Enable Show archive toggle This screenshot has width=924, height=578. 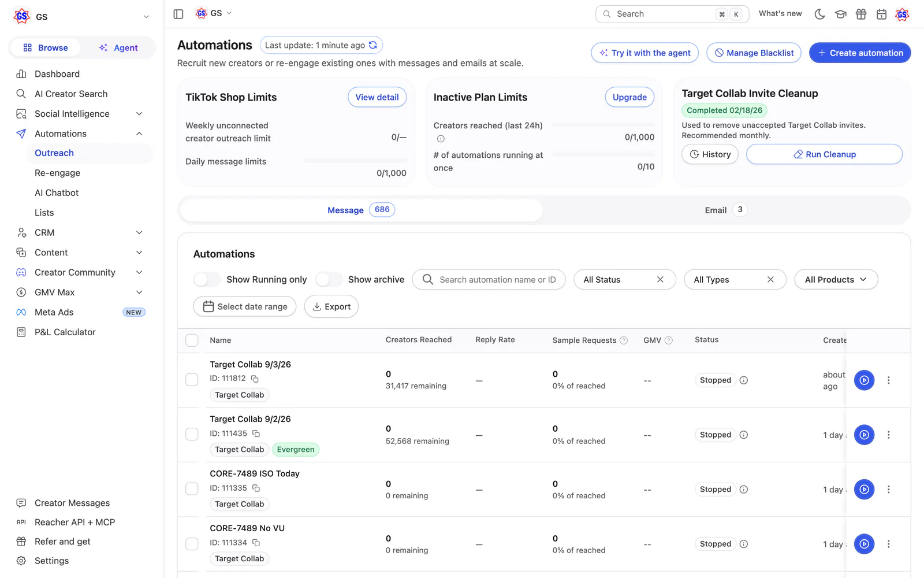[329, 280]
